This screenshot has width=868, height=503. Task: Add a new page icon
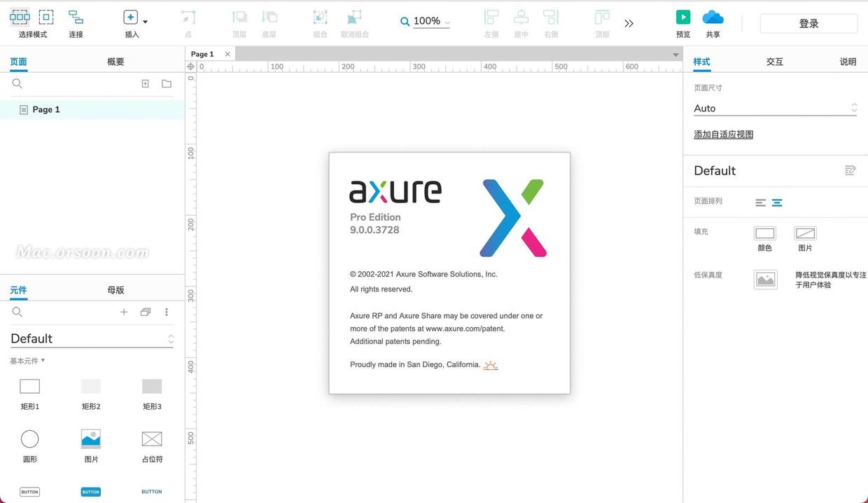pyautogui.click(x=145, y=83)
